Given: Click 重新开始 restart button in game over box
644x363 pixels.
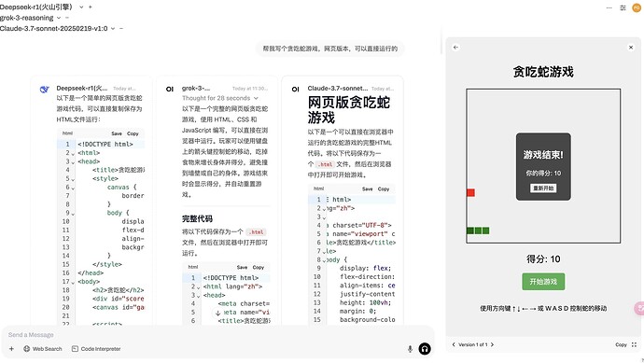Looking at the screenshot, I should coord(543,188).
